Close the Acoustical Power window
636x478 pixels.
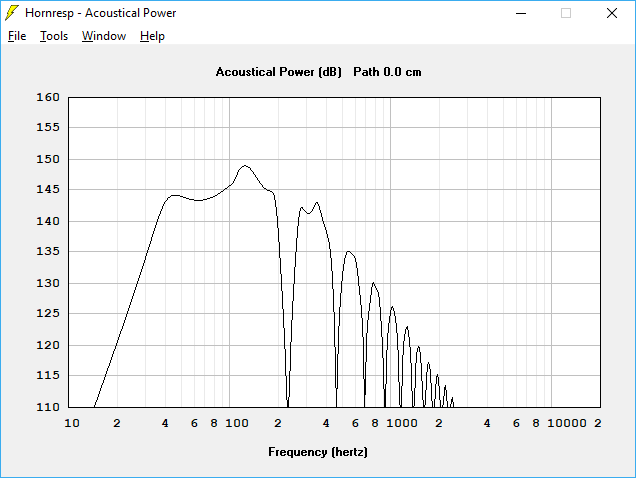612,13
